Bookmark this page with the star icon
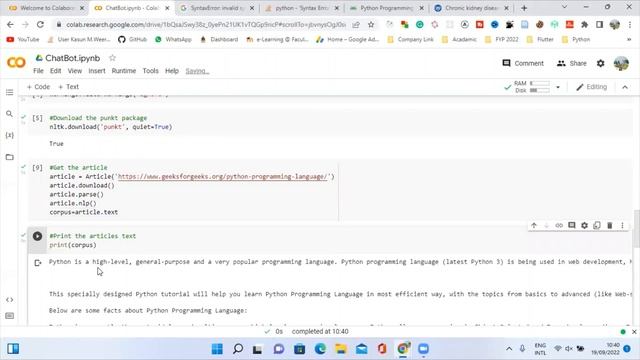640x360 pixels. 371,24
